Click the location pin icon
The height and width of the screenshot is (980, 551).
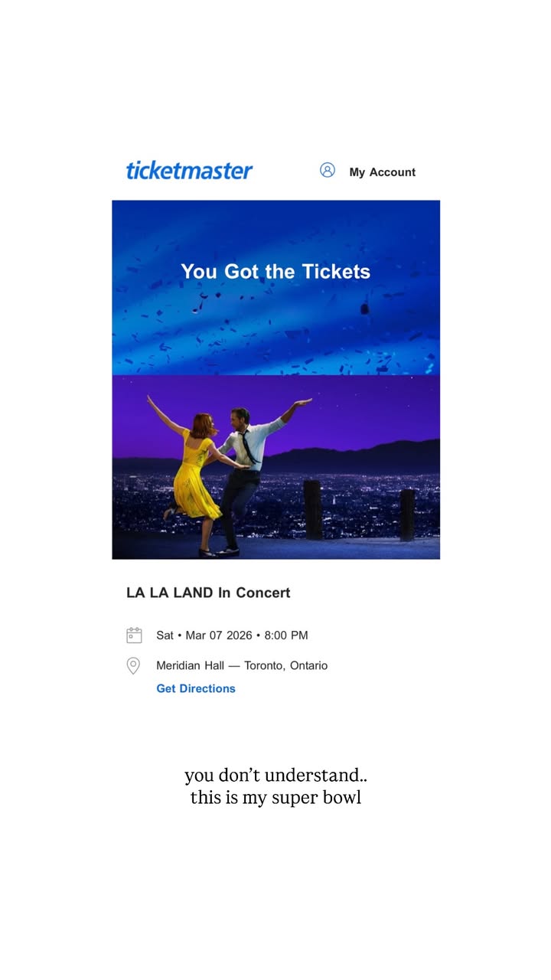(x=133, y=666)
